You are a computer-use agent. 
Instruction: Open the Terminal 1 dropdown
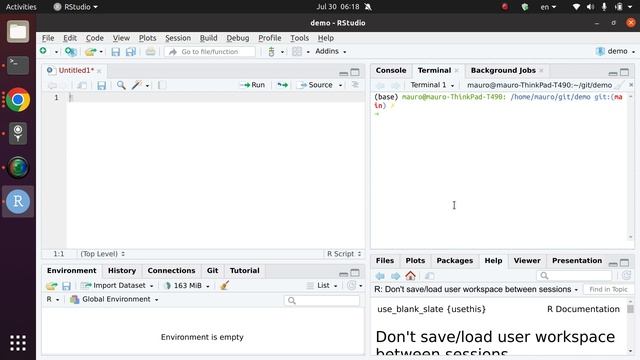tap(432, 85)
